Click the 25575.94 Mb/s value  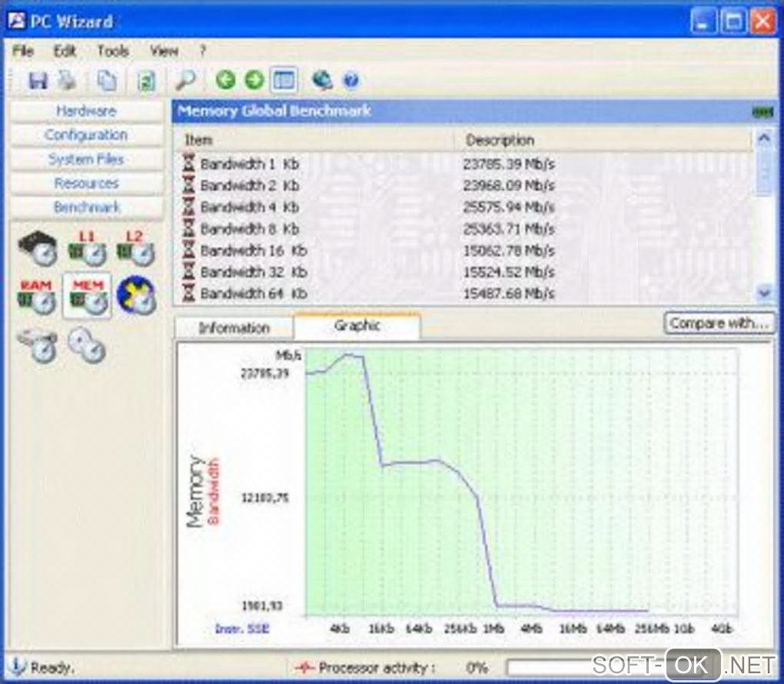point(509,207)
